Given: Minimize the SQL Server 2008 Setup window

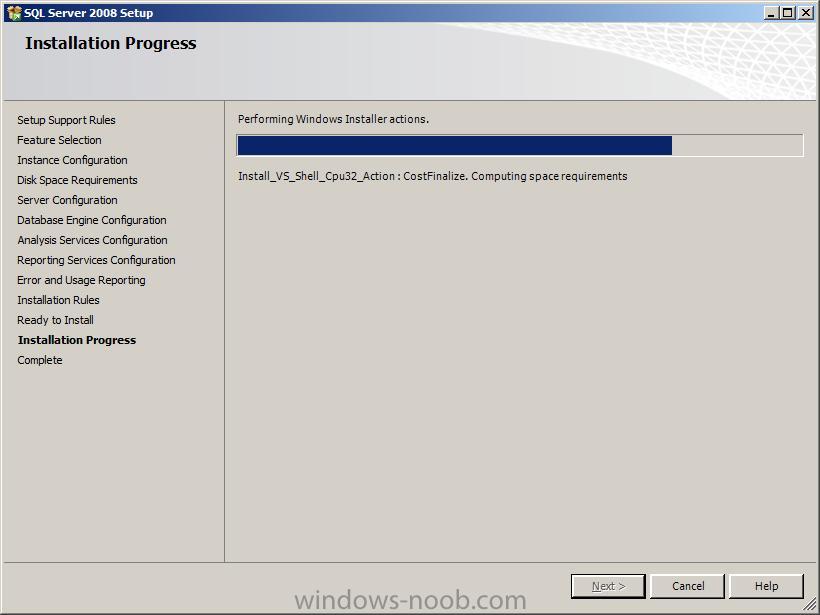Looking at the screenshot, I should 771,13.
